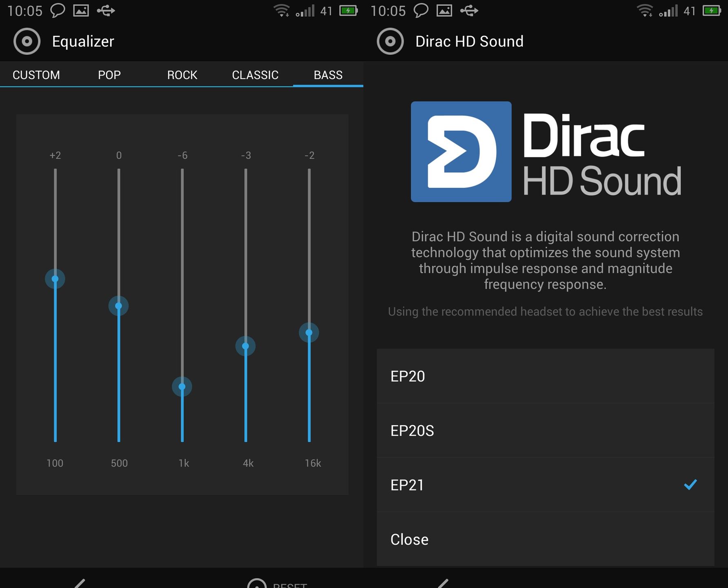Select the BASS preset tab
Screen dimensions: 728x588
[328, 75]
